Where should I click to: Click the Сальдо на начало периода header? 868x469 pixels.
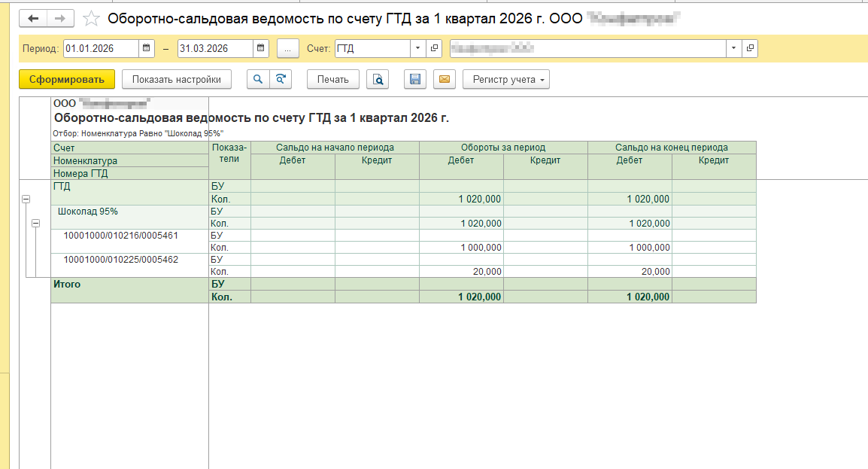(x=335, y=148)
